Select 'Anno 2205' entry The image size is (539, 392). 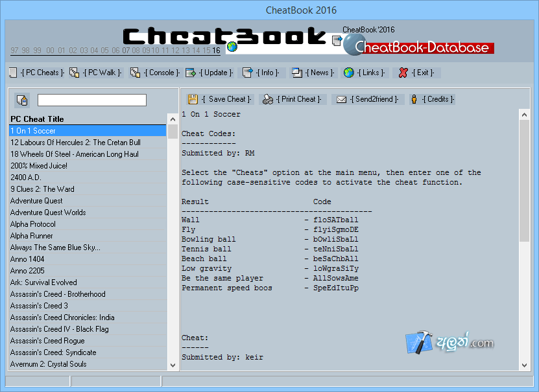(88, 271)
